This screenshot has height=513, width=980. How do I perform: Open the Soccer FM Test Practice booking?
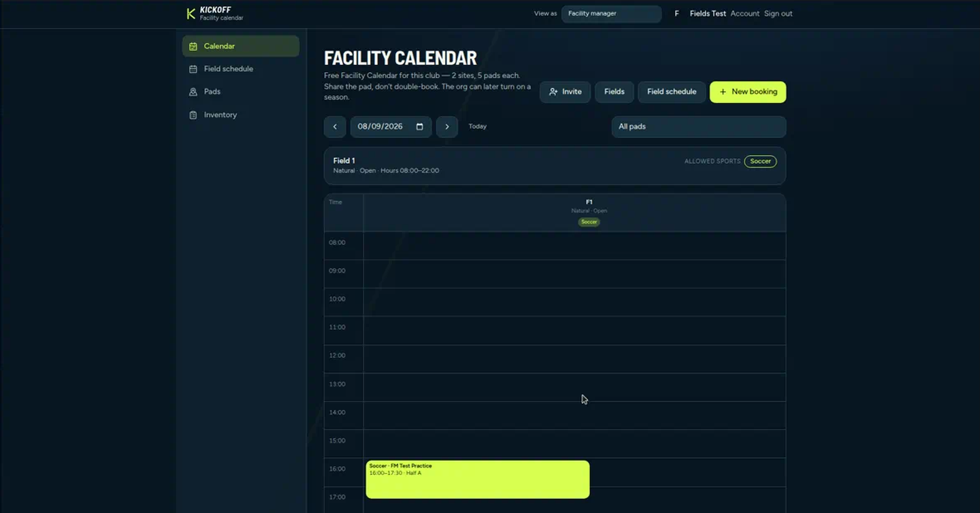[x=478, y=480]
